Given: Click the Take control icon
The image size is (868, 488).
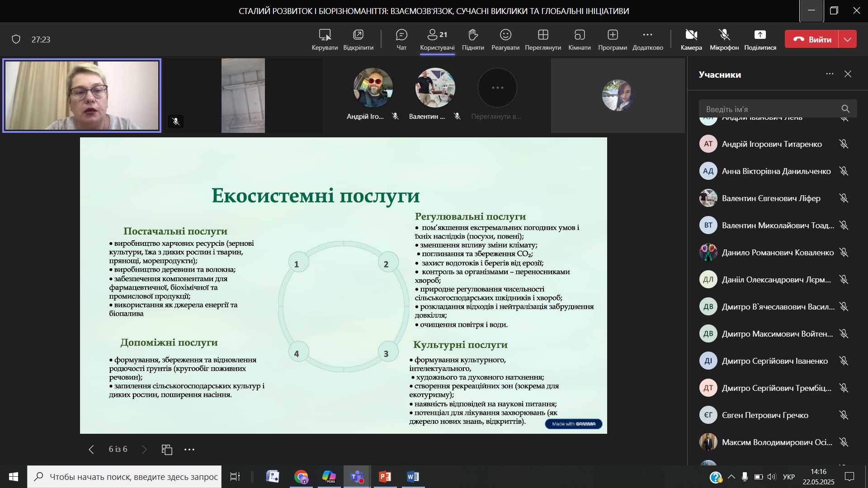Looking at the screenshot, I should (325, 35).
